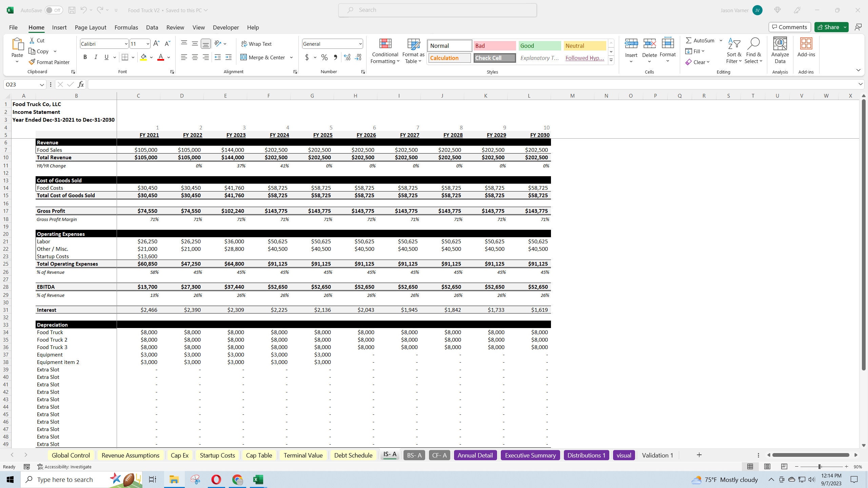Expand the font name Calibri dropdown
The image size is (868, 488).
point(126,44)
